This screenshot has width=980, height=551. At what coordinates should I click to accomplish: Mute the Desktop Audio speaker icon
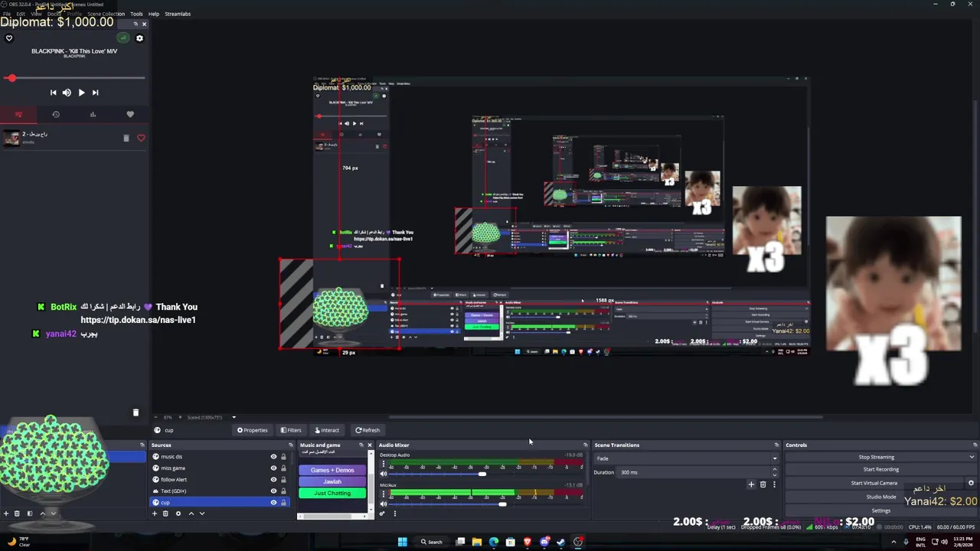coord(384,474)
